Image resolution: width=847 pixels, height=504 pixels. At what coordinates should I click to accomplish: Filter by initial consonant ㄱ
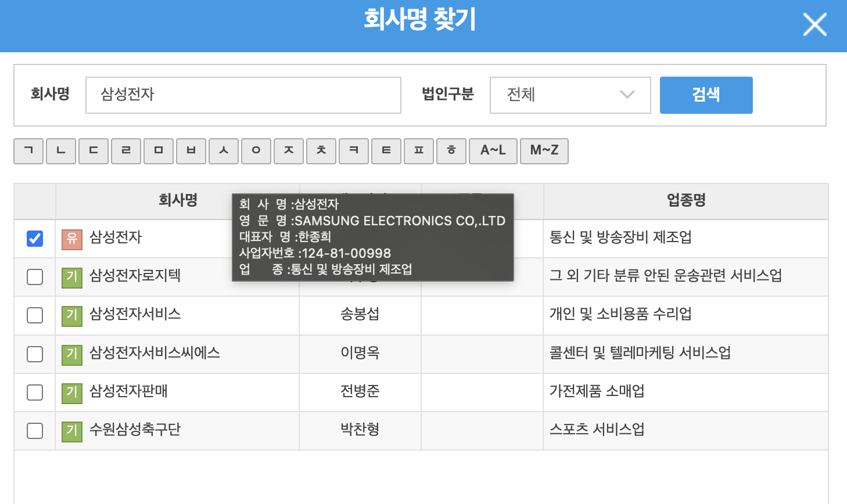coord(28,151)
